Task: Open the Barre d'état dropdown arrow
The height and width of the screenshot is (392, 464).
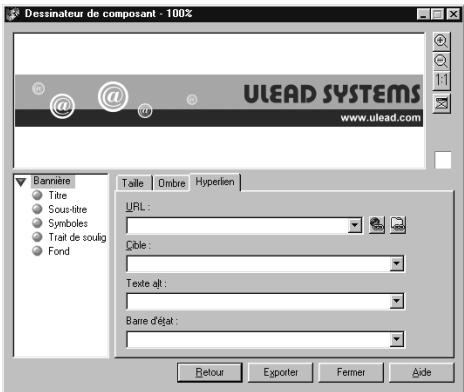Action: pos(396,339)
